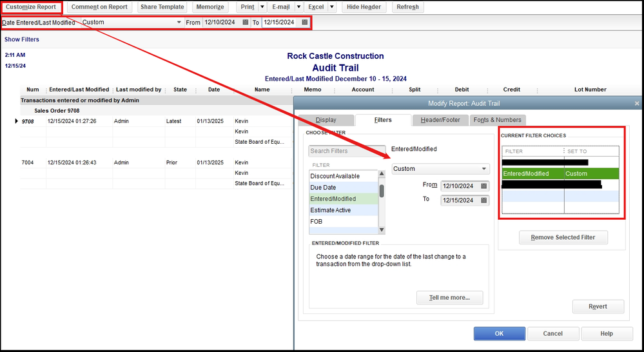Open the Fonts & Numbers tab
Image resolution: width=644 pixels, height=352 pixels.
(498, 120)
